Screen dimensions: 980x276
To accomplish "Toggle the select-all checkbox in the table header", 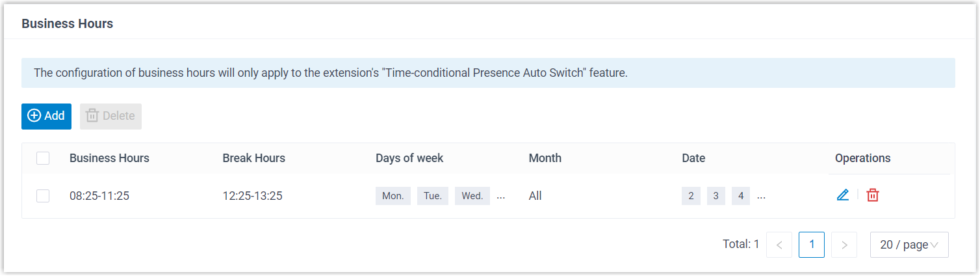I will coord(43,158).
